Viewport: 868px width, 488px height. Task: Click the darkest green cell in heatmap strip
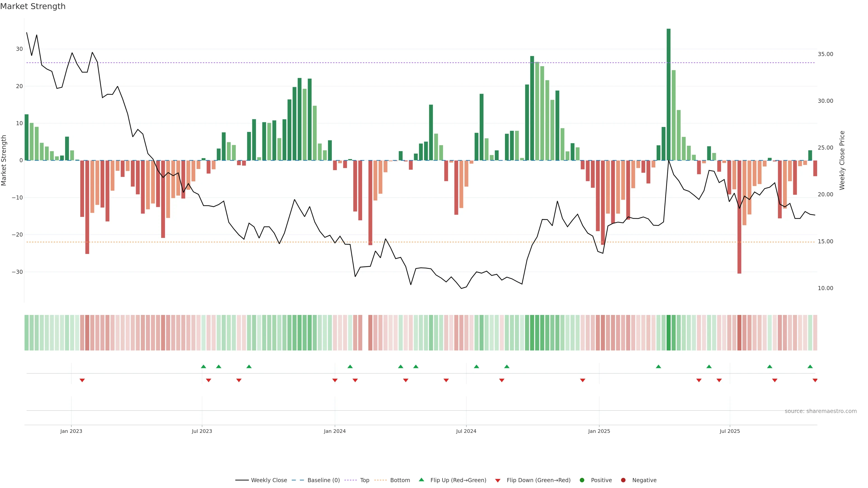point(669,332)
